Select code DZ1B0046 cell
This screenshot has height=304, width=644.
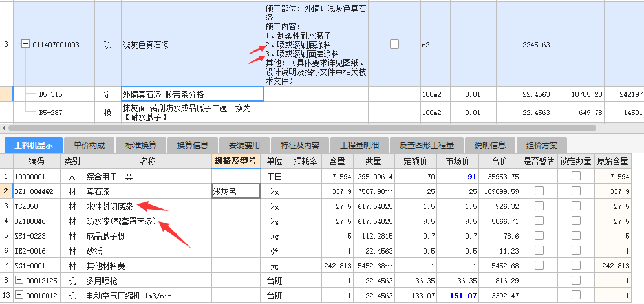click(37, 221)
